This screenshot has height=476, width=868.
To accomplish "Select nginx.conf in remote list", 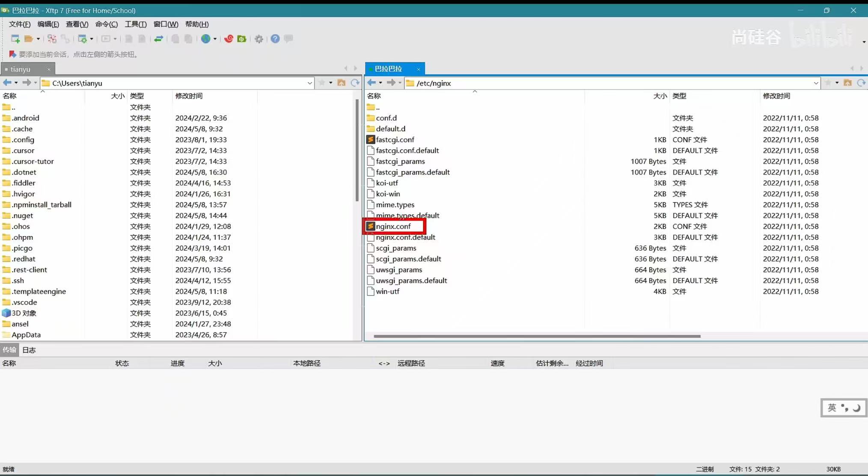I will pos(393,226).
